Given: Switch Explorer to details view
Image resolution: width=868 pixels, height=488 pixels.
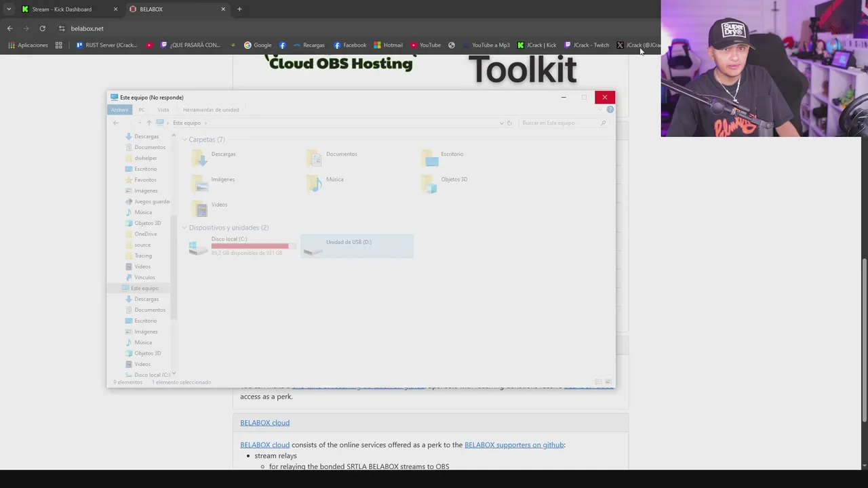Looking at the screenshot, I should [x=598, y=382].
